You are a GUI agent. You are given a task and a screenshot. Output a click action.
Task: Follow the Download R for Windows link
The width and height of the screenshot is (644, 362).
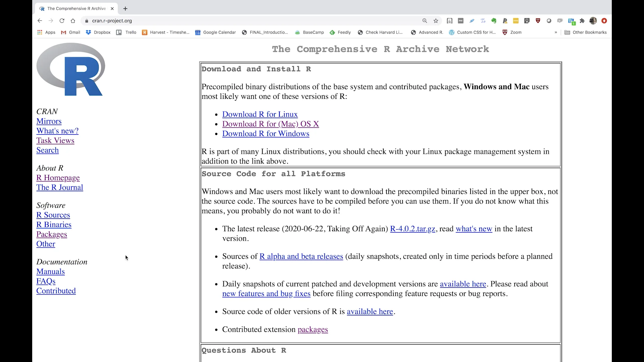[x=266, y=134]
